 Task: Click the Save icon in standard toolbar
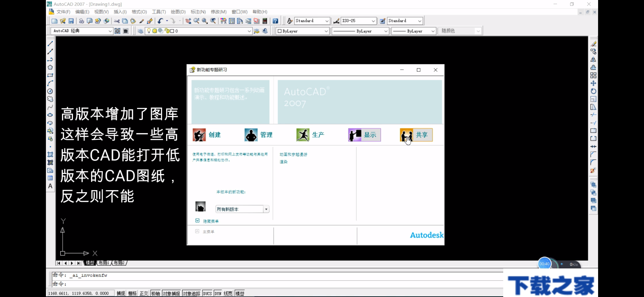tap(71, 21)
